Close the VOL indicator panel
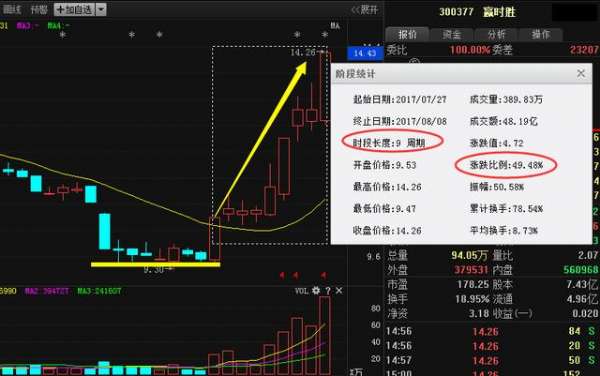Viewport: 600px width, 376px height. point(339,291)
